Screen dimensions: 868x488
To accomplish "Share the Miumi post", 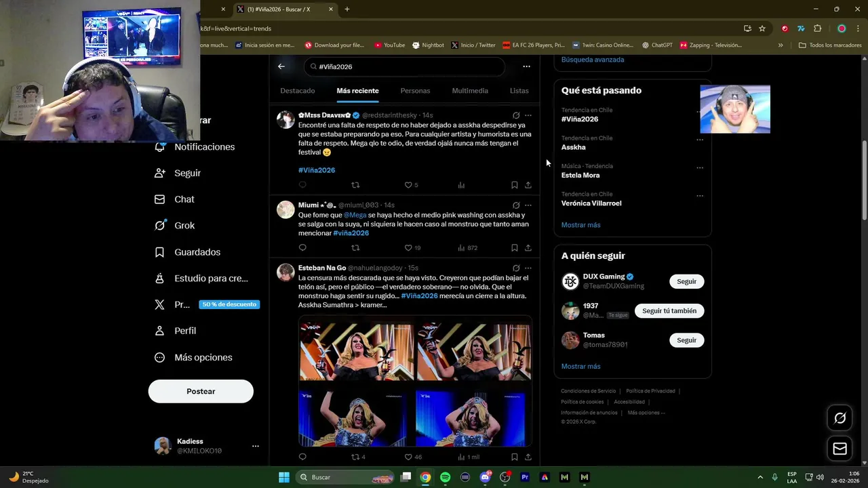I will (x=528, y=247).
